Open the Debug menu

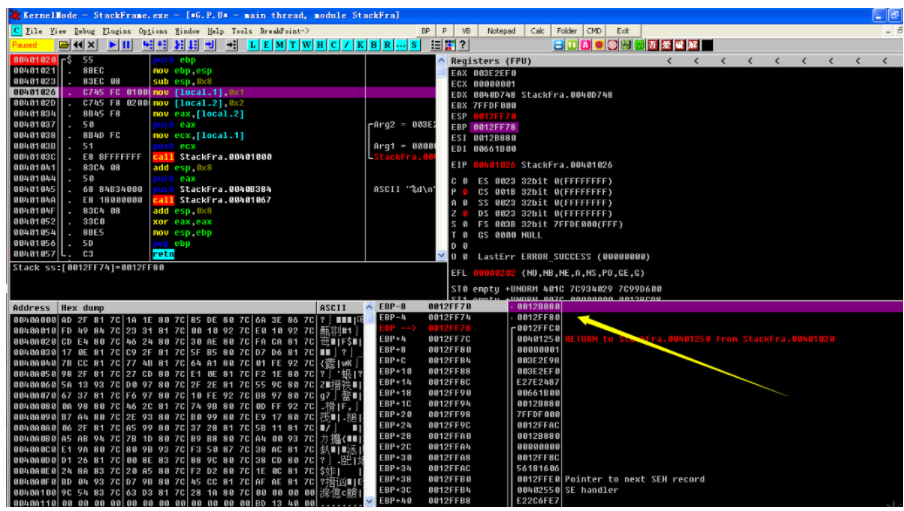84,31
